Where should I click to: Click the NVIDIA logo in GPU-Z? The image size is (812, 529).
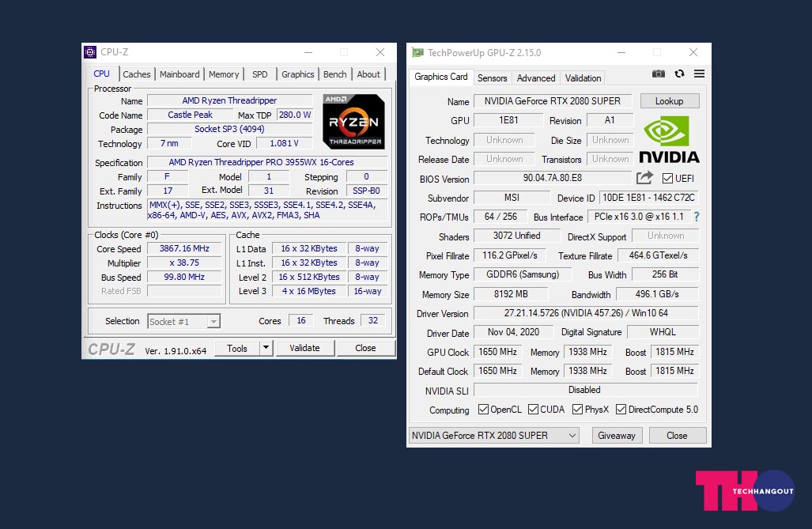point(669,139)
